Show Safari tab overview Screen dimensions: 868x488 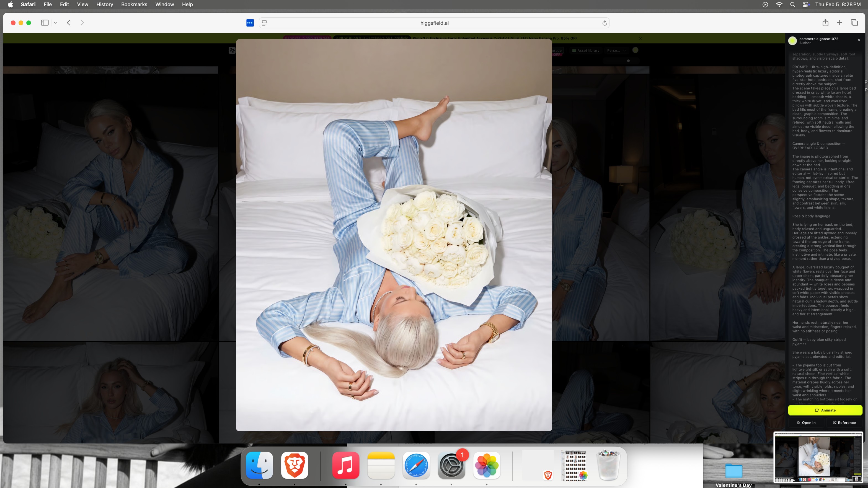click(x=854, y=23)
